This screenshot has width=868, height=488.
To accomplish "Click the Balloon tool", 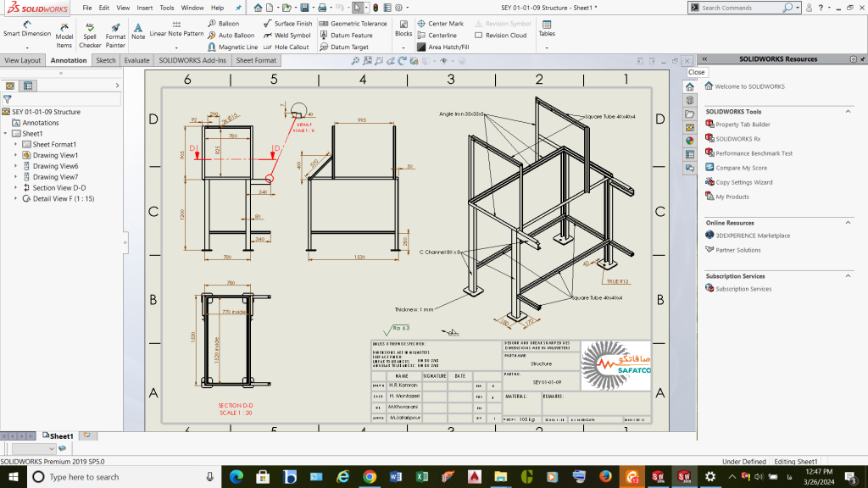I will point(223,24).
